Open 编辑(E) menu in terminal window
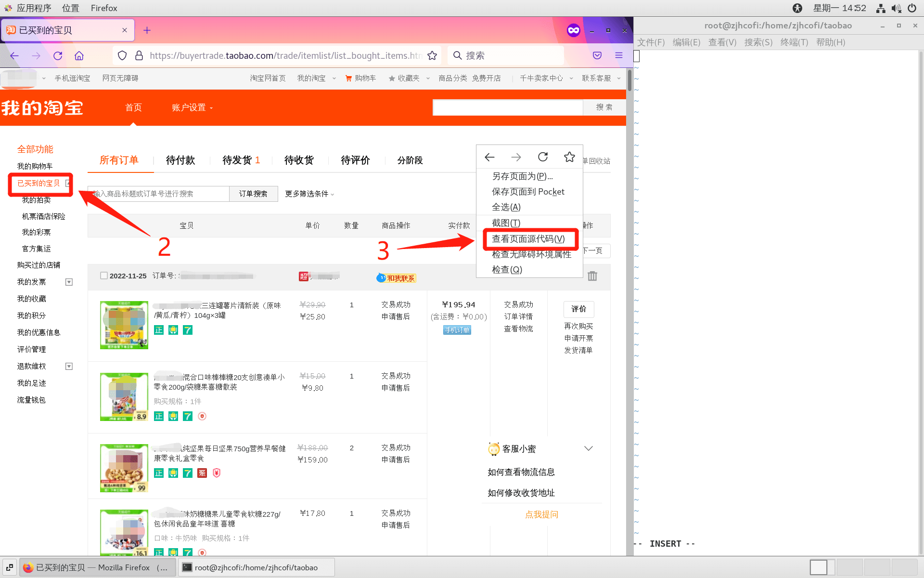Screen dimensions: 924x578 [686, 42]
